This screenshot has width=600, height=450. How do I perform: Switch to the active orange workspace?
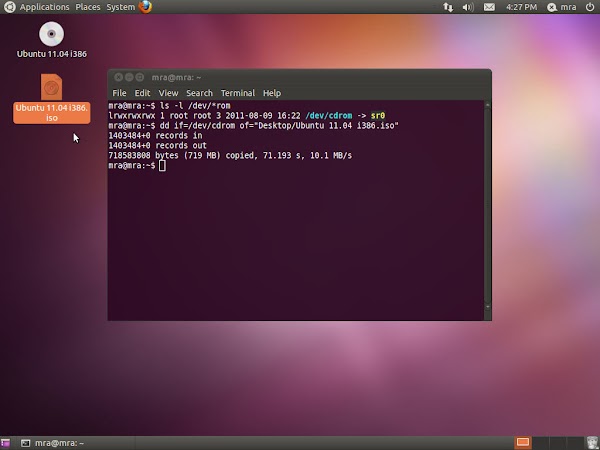(x=523, y=443)
